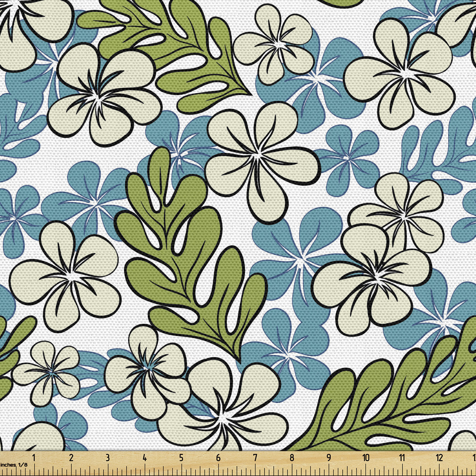
Task: Click the number 7 on the ruler
Action: [255, 458]
